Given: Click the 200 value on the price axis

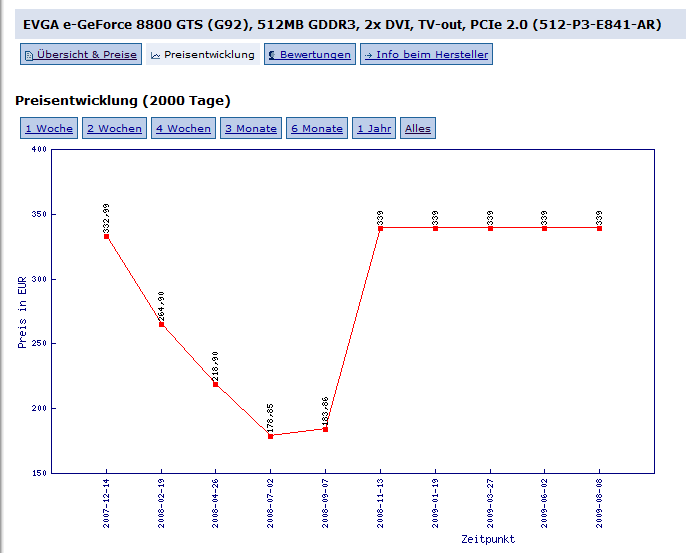Looking at the screenshot, I should tap(39, 408).
